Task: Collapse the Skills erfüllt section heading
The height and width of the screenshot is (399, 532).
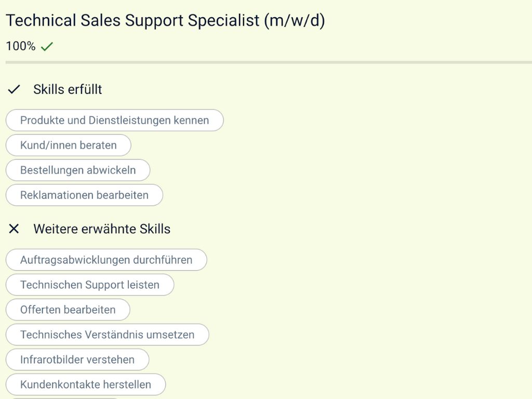Action: pyautogui.click(x=68, y=89)
